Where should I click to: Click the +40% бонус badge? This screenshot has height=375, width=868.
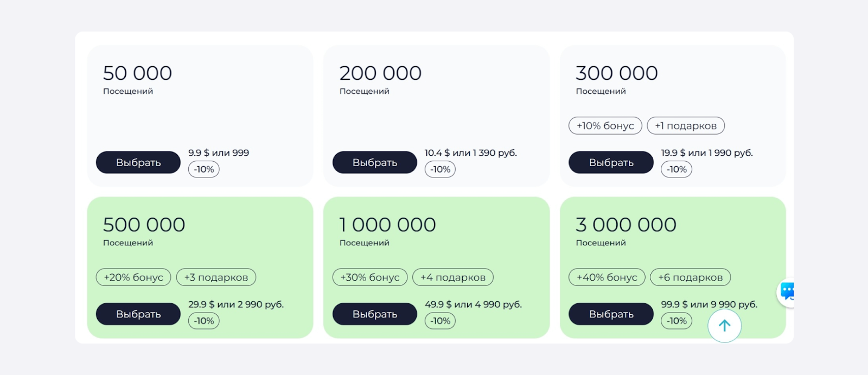point(607,277)
